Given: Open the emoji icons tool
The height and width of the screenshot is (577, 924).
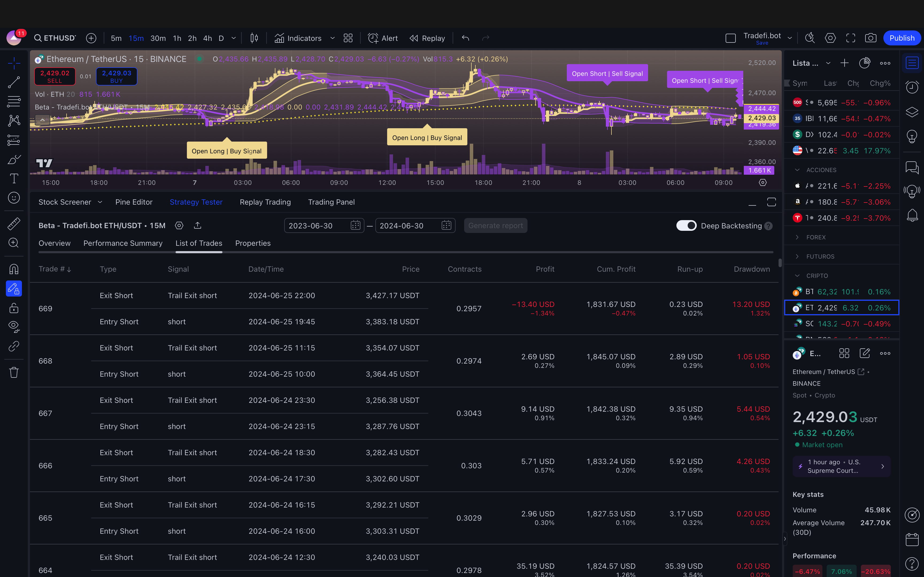Looking at the screenshot, I should tap(14, 198).
